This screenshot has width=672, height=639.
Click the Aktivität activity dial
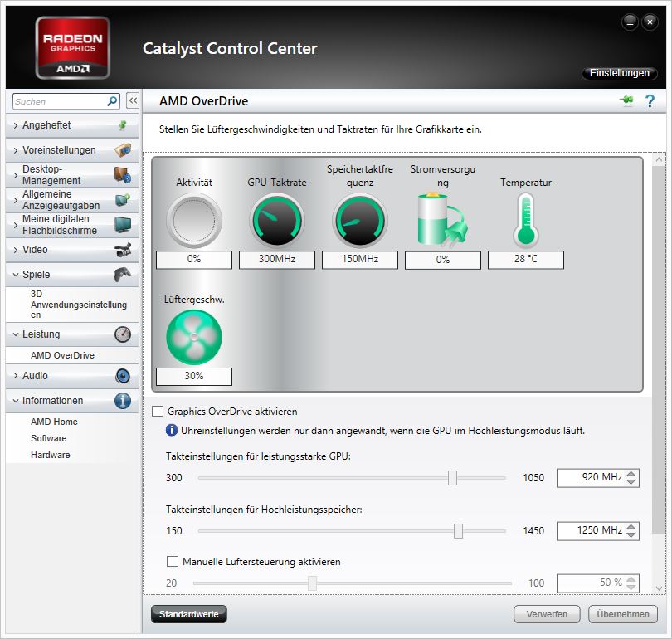194,220
